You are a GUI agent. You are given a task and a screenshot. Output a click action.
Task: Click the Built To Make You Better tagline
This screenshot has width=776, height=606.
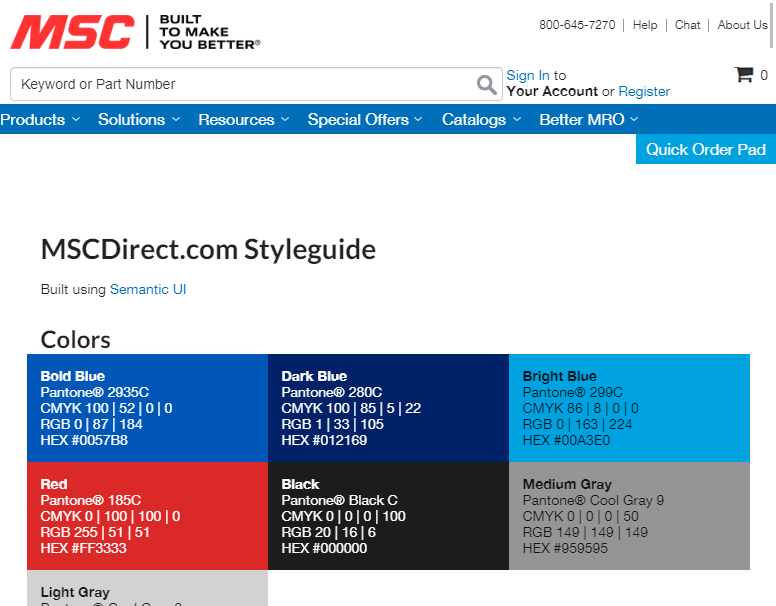(210, 32)
